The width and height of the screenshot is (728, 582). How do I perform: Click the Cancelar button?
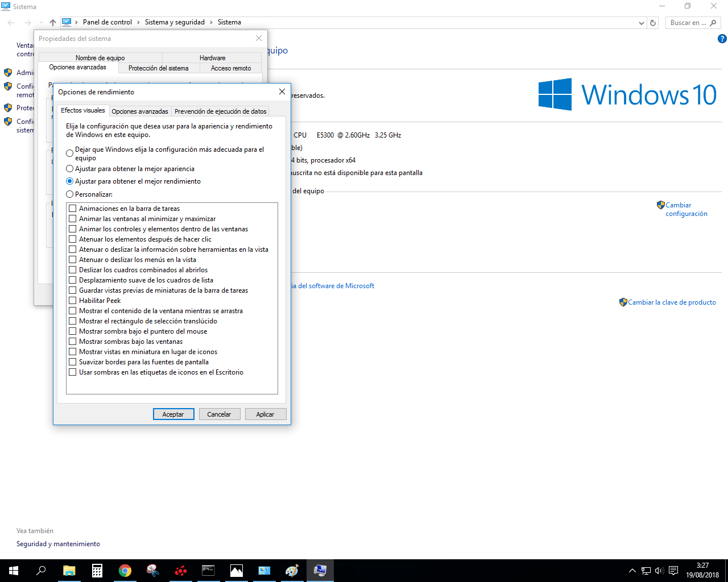pos(219,414)
